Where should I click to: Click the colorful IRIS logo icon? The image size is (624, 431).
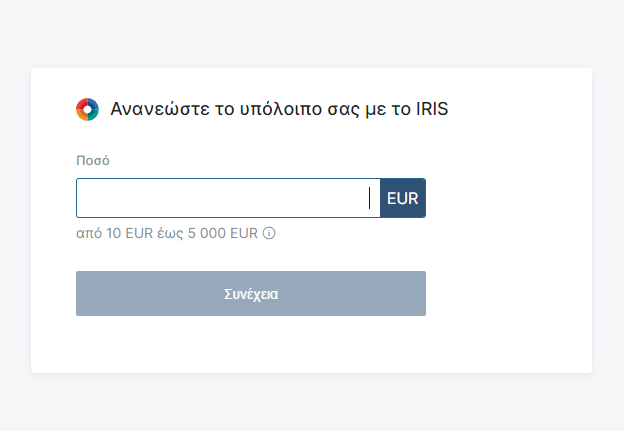pyautogui.click(x=87, y=109)
